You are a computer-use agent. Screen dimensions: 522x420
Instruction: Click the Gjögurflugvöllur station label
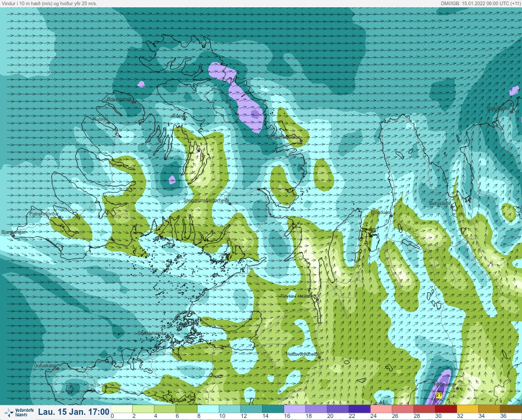coord(283,137)
